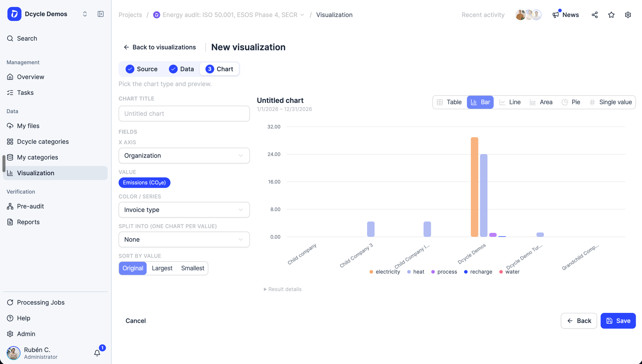Click the News megaphone icon
The height and width of the screenshot is (364, 642).
(x=556, y=15)
